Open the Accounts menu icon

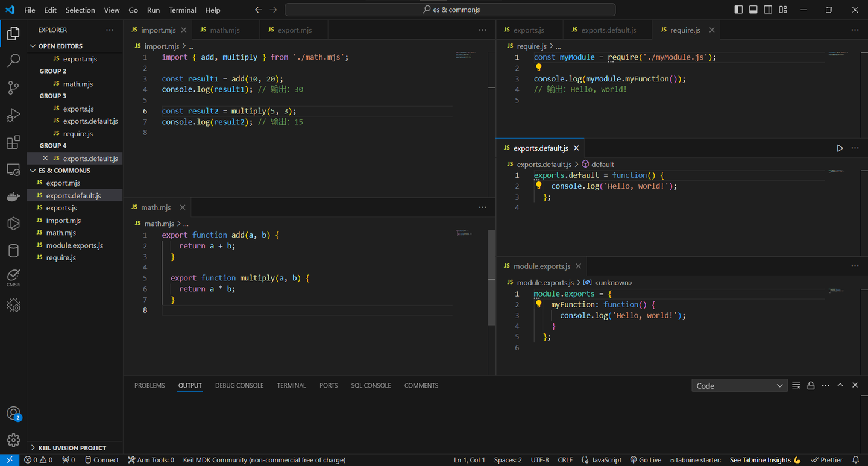[x=13, y=414]
